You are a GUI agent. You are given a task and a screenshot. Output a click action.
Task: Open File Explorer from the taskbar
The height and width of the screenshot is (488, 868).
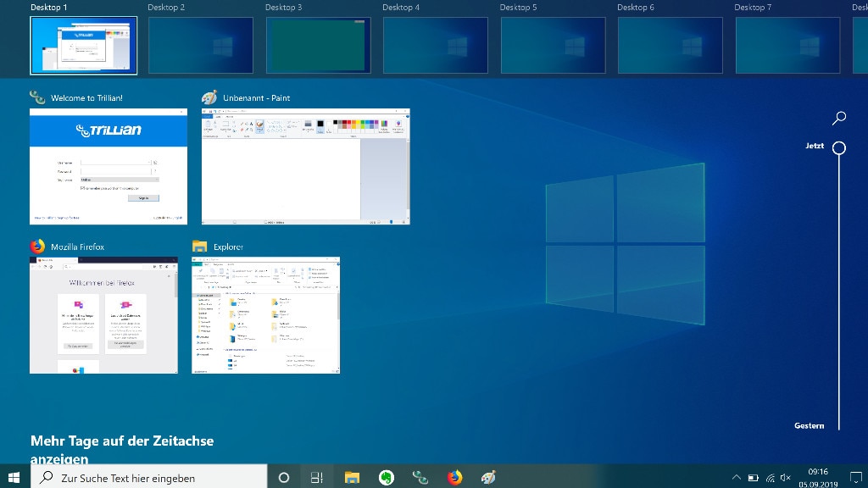tap(351, 477)
